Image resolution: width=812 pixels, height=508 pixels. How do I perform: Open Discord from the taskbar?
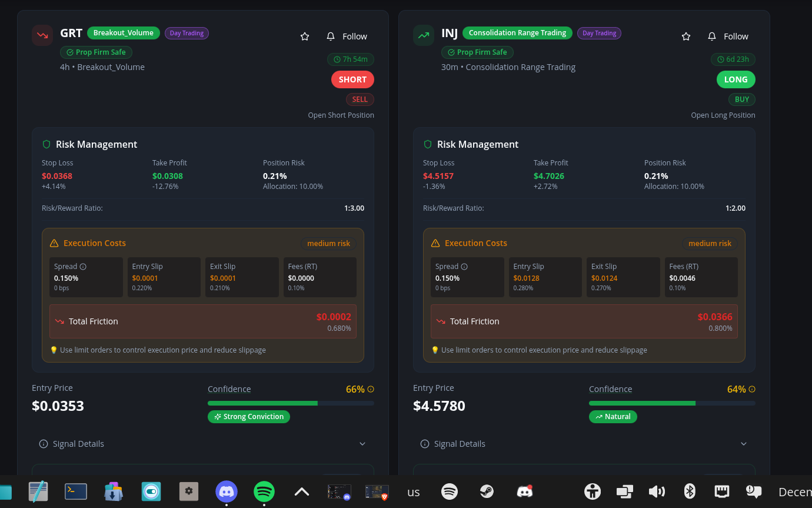(226, 492)
